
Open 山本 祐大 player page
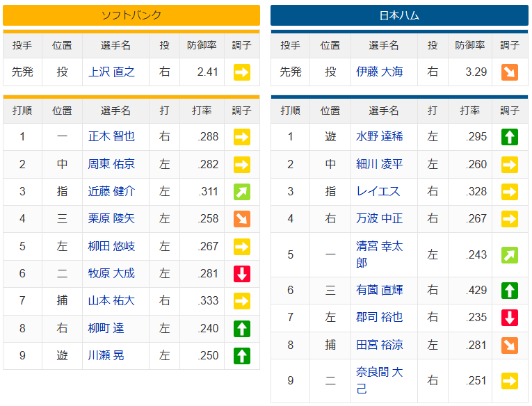(111, 301)
